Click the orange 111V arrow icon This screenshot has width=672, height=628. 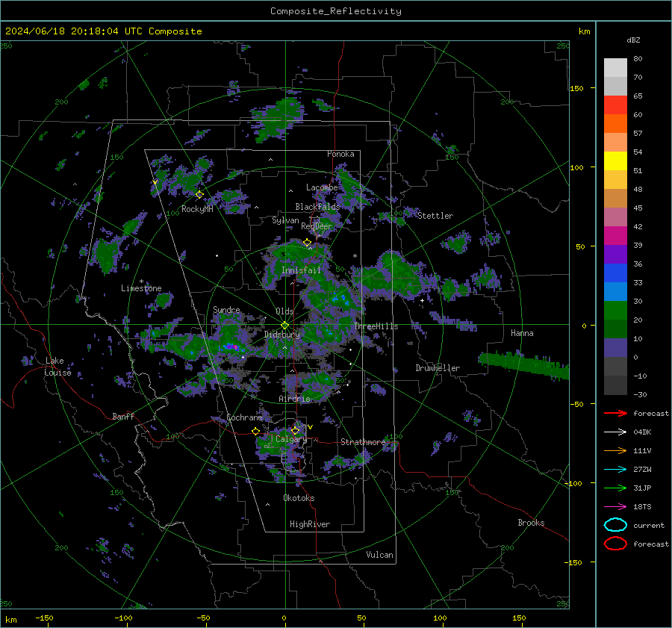pyautogui.click(x=615, y=450)
